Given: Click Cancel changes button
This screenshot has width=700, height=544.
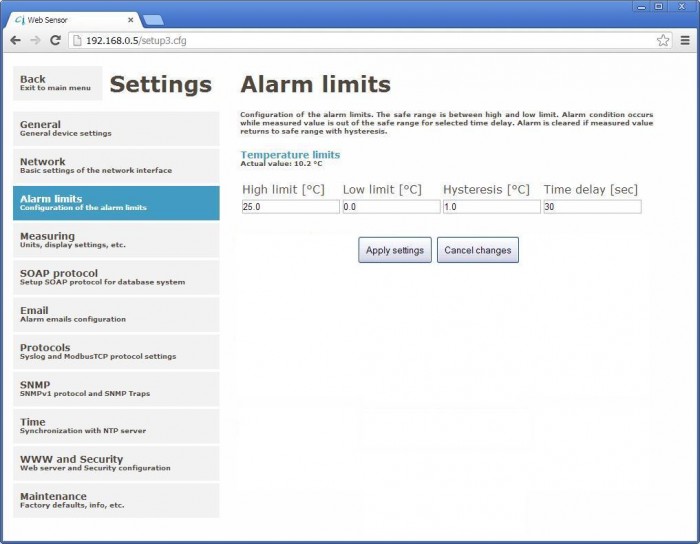Looking at the screenshot, I should point(477,250).
